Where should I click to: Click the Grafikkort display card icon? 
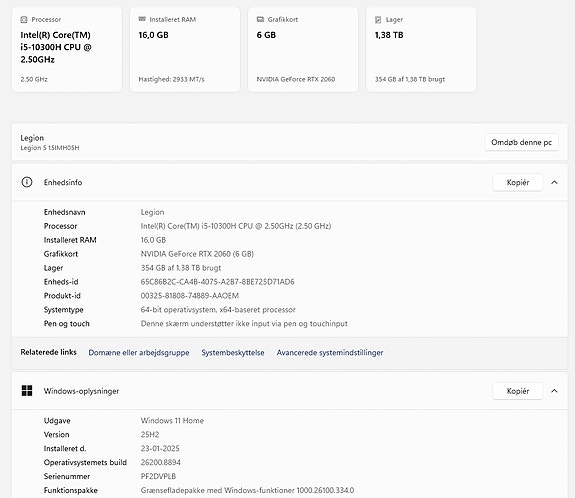[260, 19]
